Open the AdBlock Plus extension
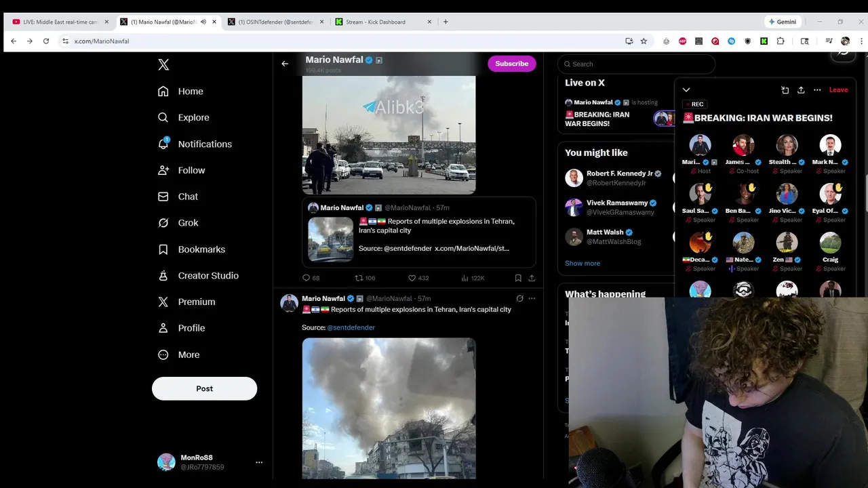 point(682,41)
